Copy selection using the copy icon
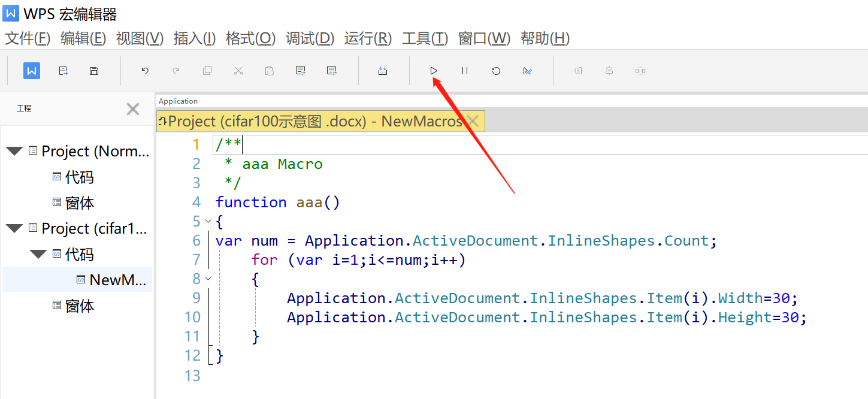The width and height of the screenshot is (868, 399). point(207,71)
